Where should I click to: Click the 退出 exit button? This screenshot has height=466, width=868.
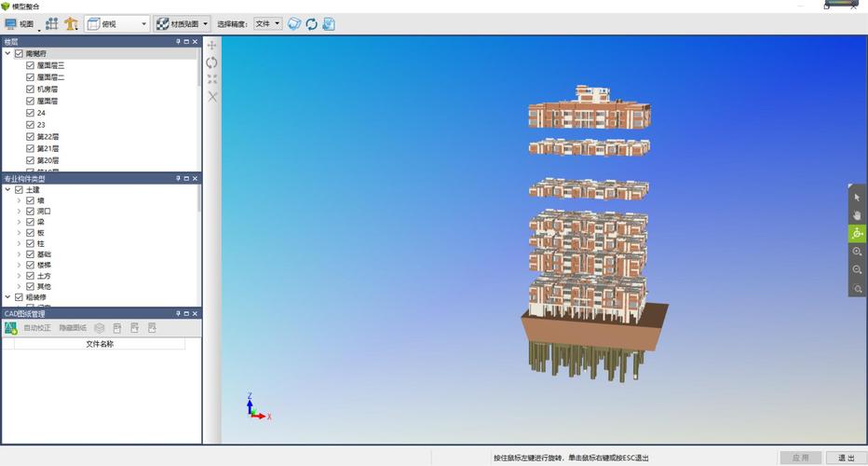point(846,458)
